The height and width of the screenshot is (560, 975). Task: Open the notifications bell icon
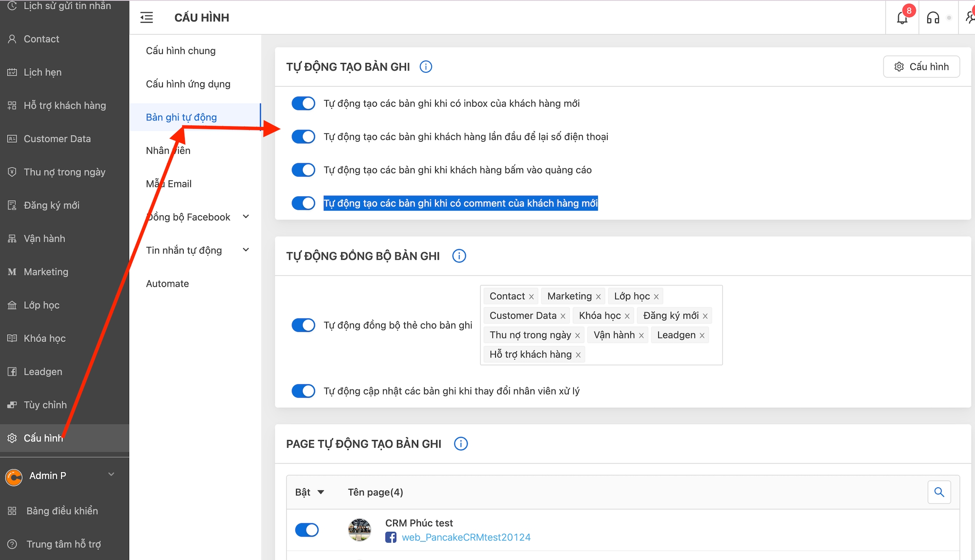901,18
